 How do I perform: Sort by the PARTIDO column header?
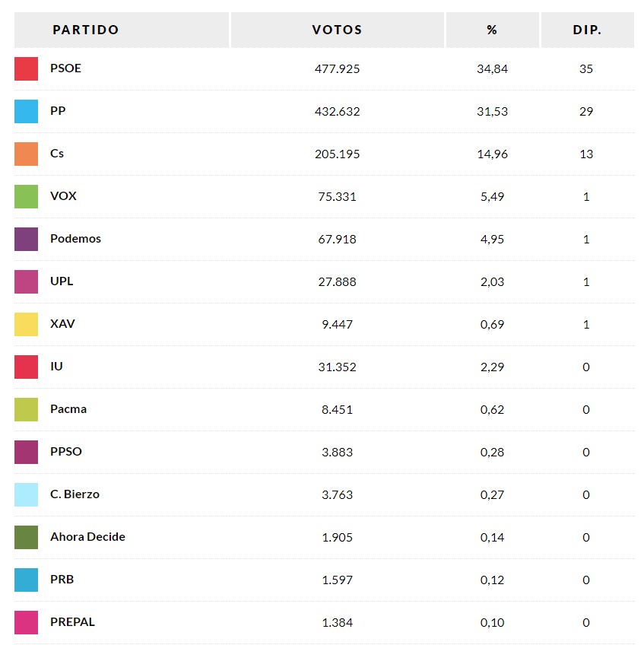[x=86, y=30]
